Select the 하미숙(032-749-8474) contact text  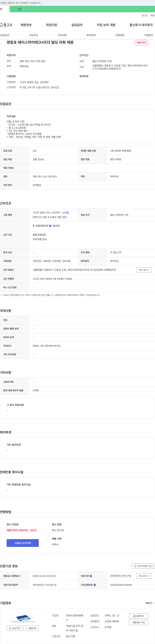click(45, 585)
